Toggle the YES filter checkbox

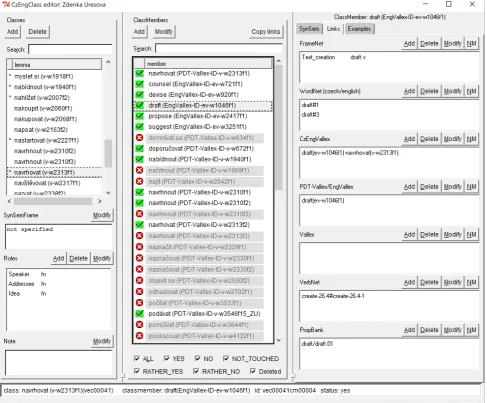166,358
